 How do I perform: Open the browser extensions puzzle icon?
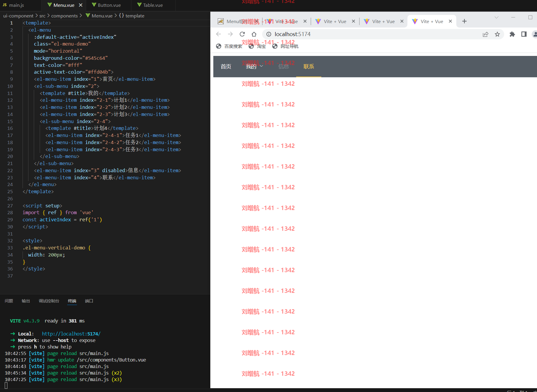click(x=512, y=34)
